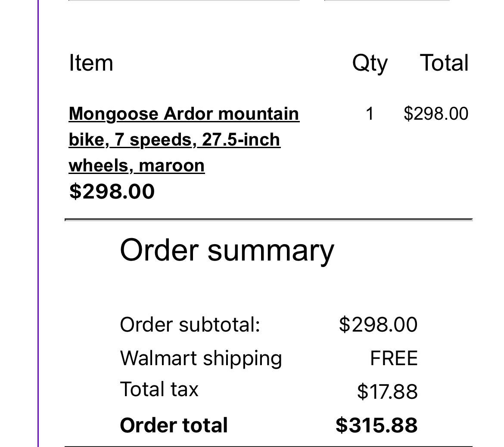Click the Item column header
The image size is (504, 447).
[91, 63]
